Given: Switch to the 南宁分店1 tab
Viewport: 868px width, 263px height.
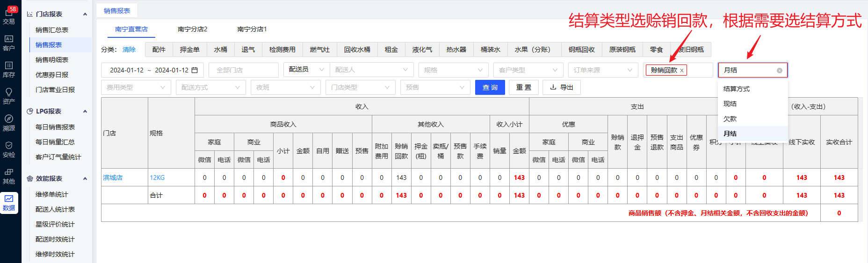Looking at the screenshot, I should pyautogui.click(x=252, y=29).
